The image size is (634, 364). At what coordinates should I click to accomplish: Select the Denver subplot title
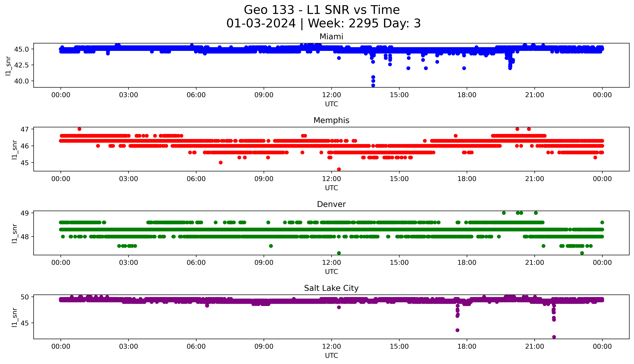point(331,204)
